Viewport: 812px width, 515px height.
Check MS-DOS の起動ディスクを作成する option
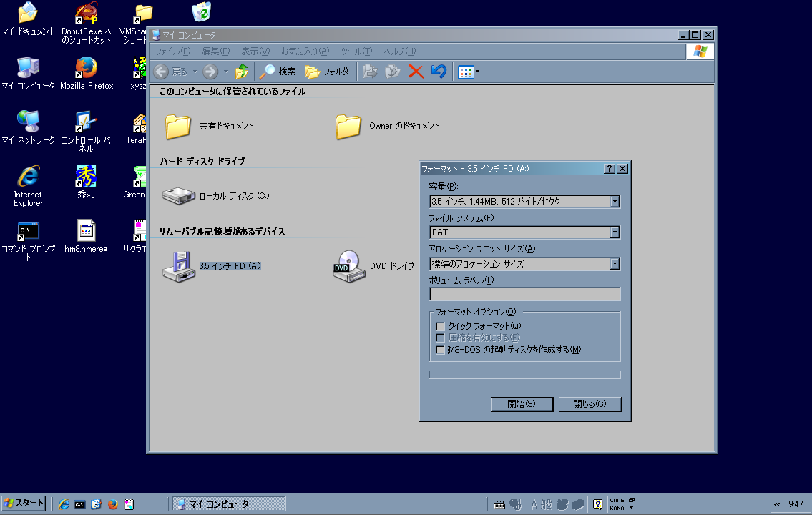[x=440, y=350]
